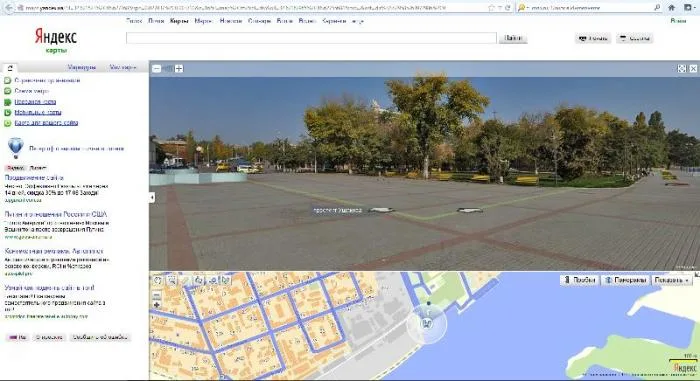The image size is (700, 381).
Task: Click the Сообщить об ошибке button
Action: [100, 337]
